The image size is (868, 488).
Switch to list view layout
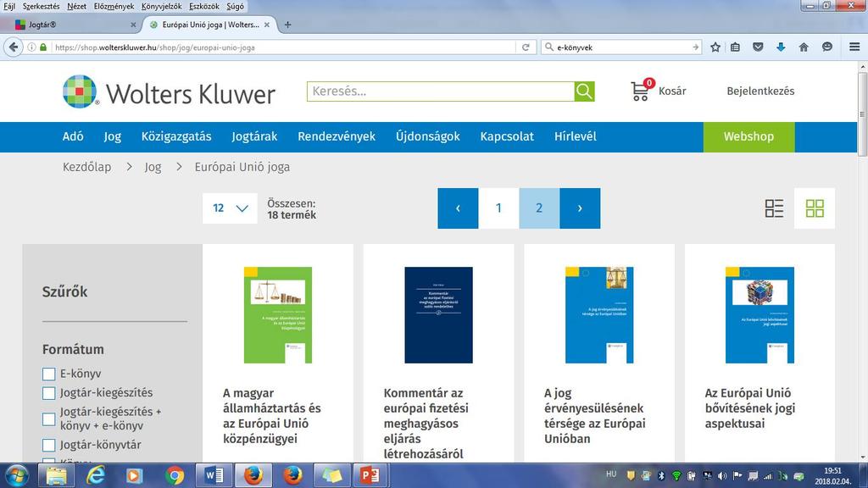774,208
